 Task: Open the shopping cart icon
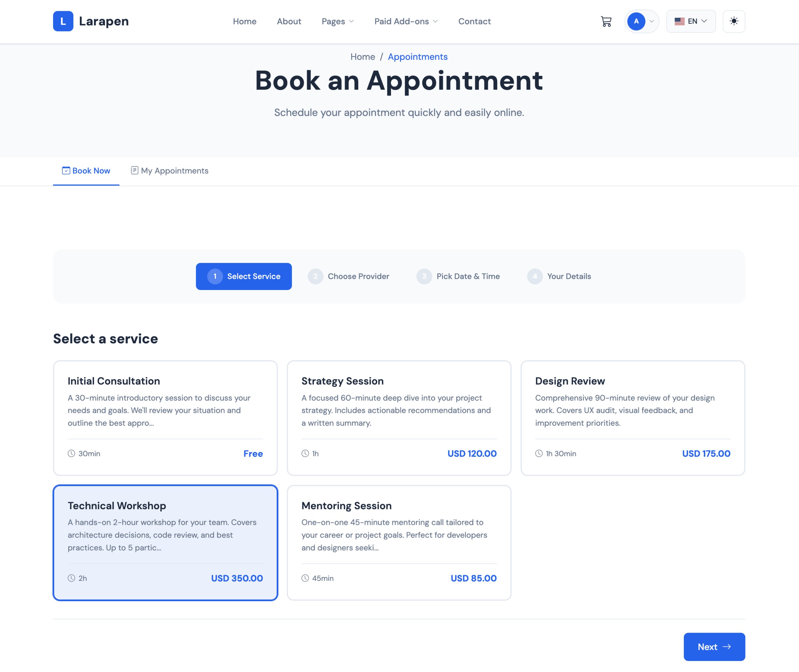point(606,21)
